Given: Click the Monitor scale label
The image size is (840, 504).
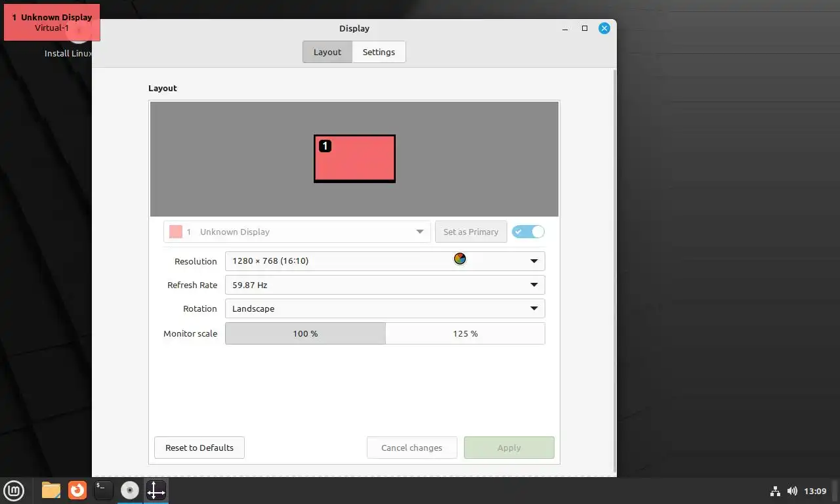Looking at the screenshot, I should [190, 333].
